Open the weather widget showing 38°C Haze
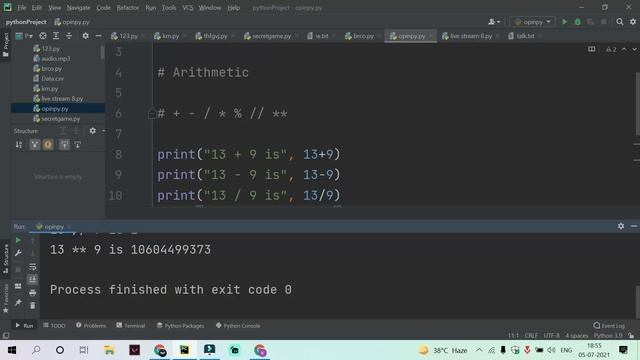 [x=443, y=350]
